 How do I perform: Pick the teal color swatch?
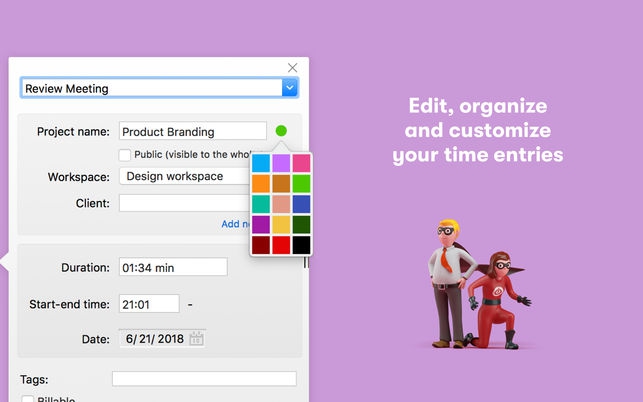coord(261,204)
